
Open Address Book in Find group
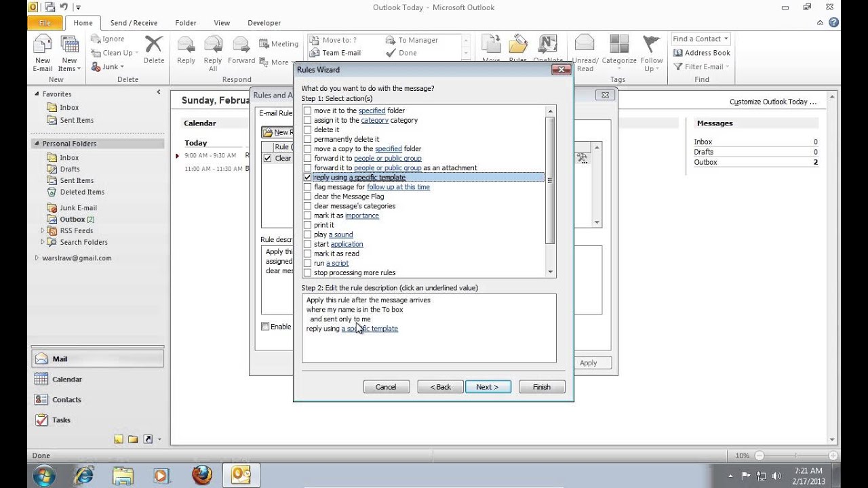(702, 53)
